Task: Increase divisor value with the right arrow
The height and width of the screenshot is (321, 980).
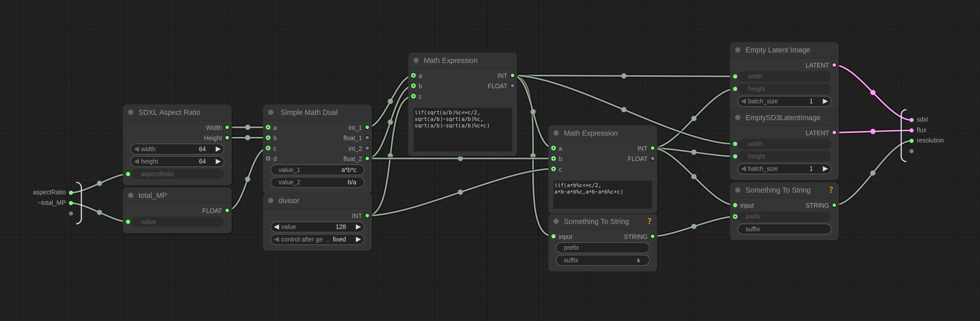Action: (358, 227)
